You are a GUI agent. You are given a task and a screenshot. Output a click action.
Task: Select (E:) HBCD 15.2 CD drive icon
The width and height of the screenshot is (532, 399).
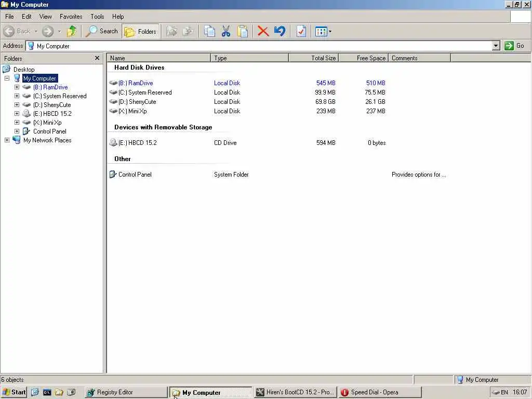[113, 143]
